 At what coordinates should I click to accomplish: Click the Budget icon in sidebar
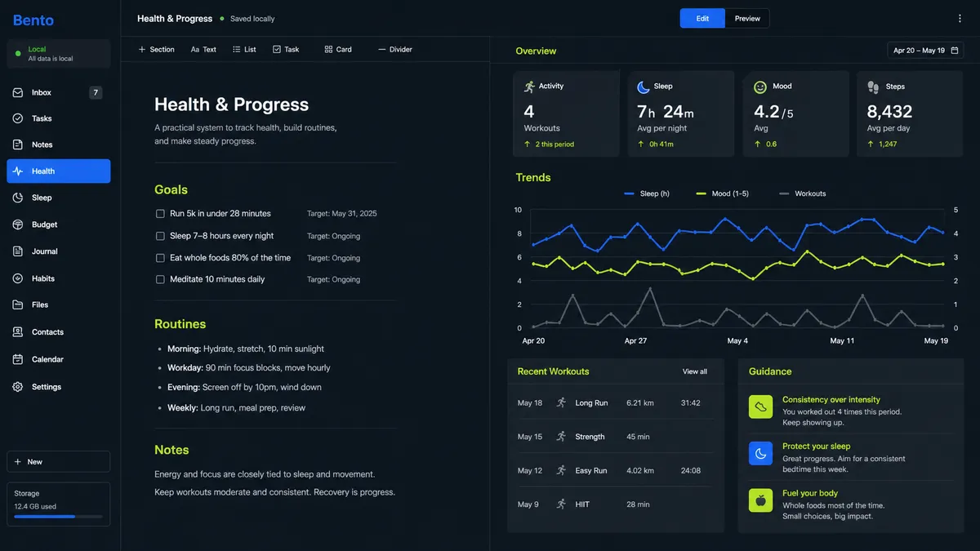18,224
